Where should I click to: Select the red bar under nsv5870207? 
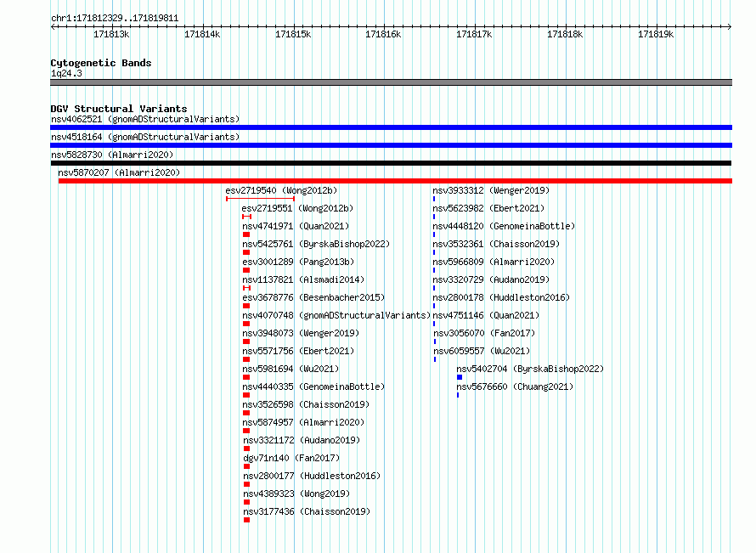[x=395, y=181]
